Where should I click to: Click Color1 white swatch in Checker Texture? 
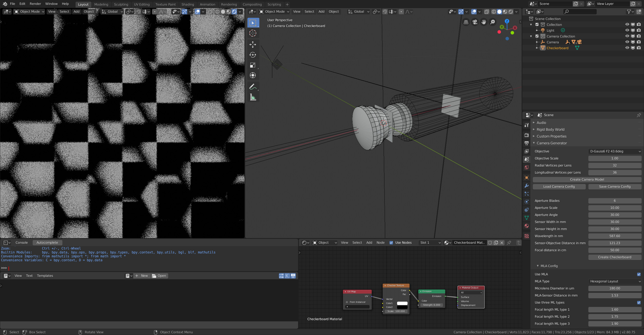(x=402, y=303)
